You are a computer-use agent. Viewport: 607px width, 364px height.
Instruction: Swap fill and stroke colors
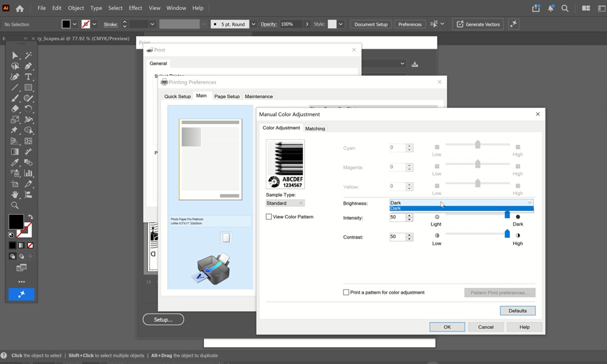click(x=30, y=217)
